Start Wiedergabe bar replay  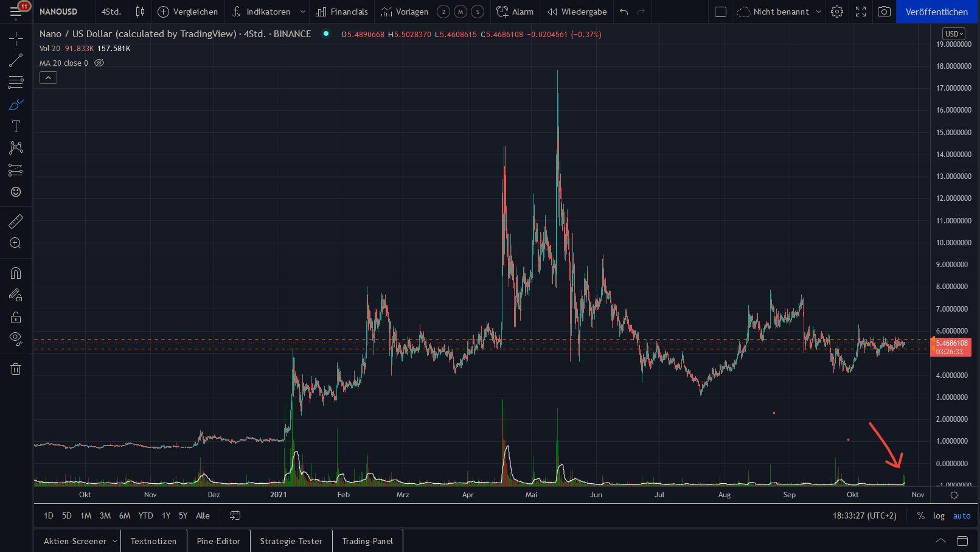[577, 12]
